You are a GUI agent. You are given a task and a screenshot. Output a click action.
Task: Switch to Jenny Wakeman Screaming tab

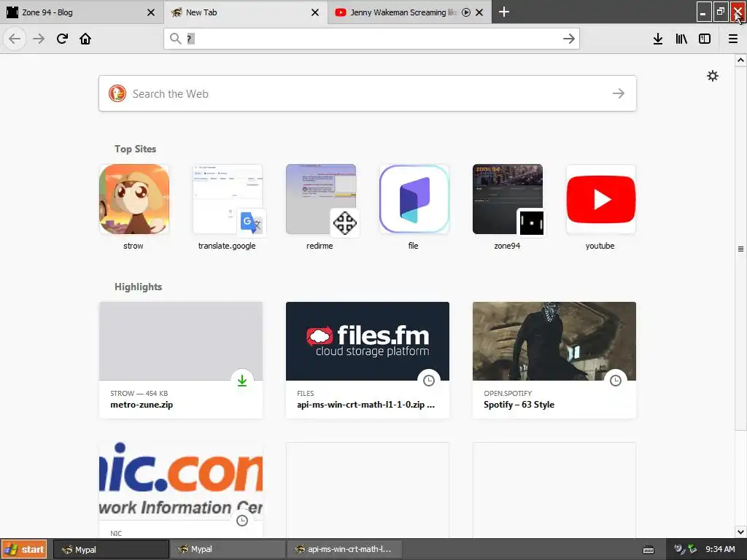point(410,12)
